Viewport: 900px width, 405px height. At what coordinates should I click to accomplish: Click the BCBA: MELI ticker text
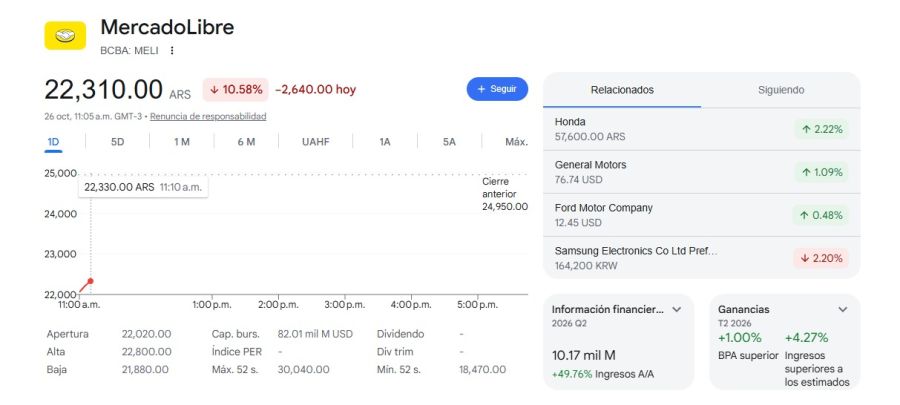pos(129,50)
